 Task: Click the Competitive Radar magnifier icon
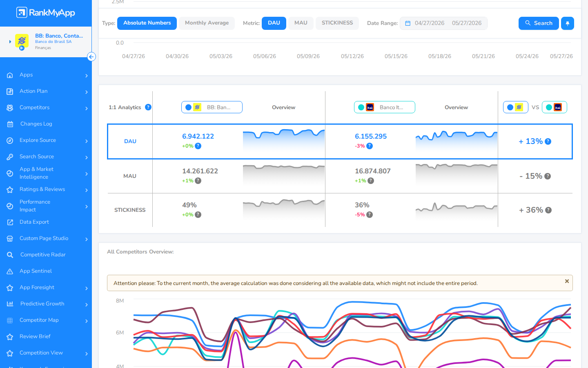pos(10,255)
